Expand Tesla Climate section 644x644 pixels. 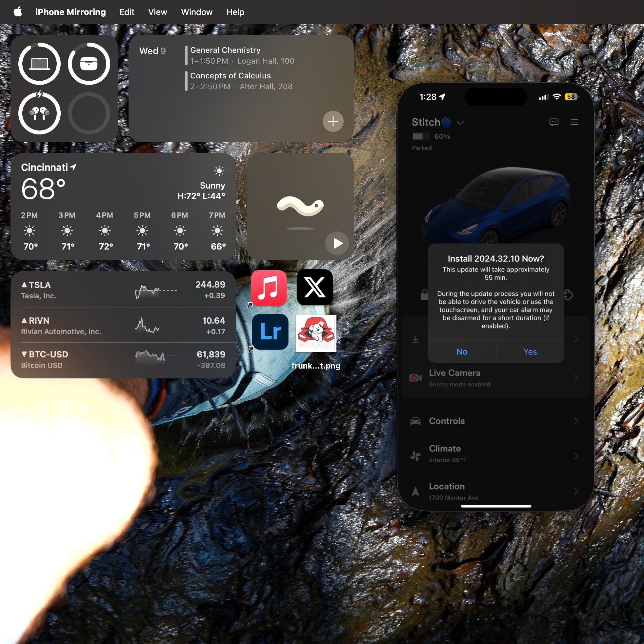495,453
